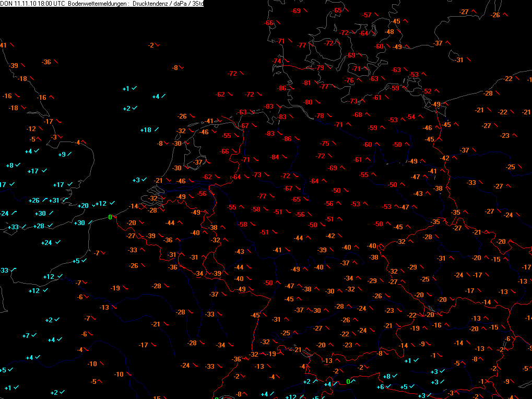Click the -79 station value
The height and width of the screenshot is (399, 532).
click(x=320, y=68)
